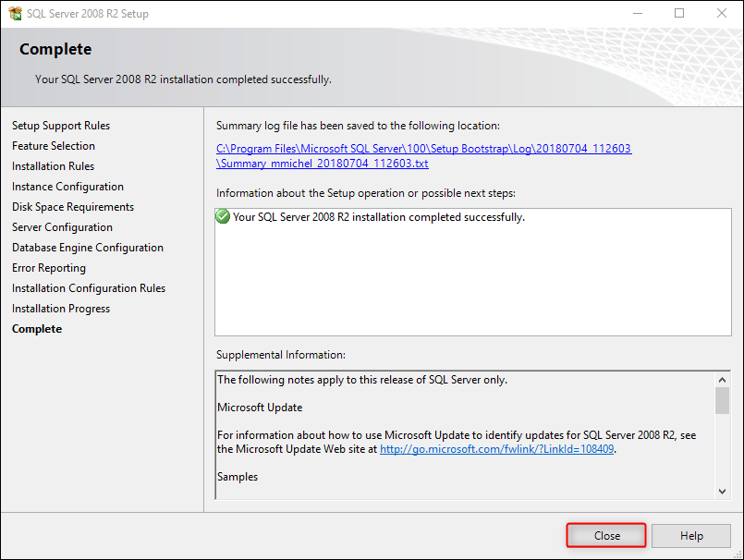Select Installation Rules step
The image size is (744, 560).
[54, 166]
